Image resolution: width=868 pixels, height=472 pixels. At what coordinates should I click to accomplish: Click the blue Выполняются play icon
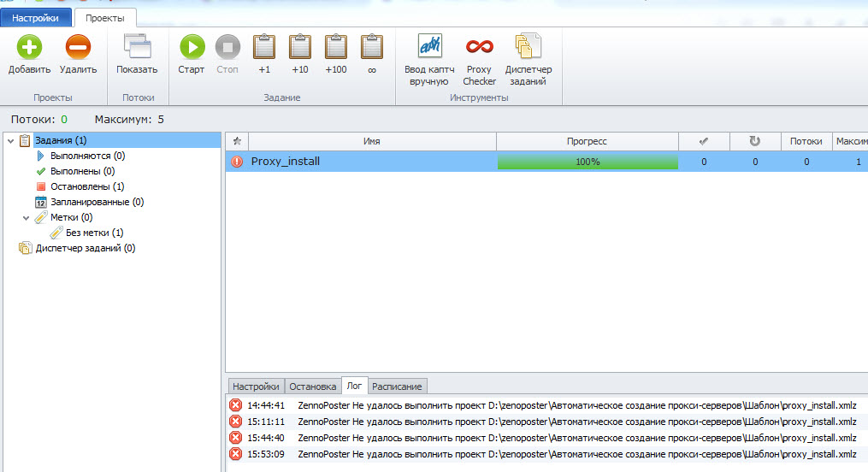pyautogui.click(x=40, y=156)
